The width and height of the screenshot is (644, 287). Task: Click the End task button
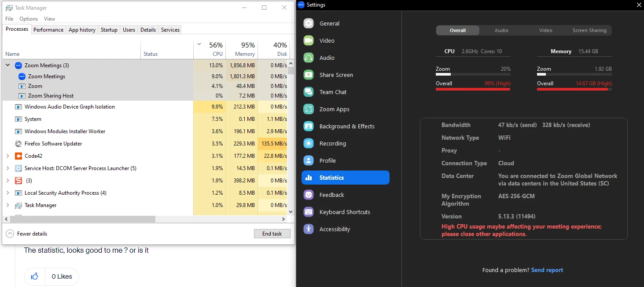click(x=272, y=234)
